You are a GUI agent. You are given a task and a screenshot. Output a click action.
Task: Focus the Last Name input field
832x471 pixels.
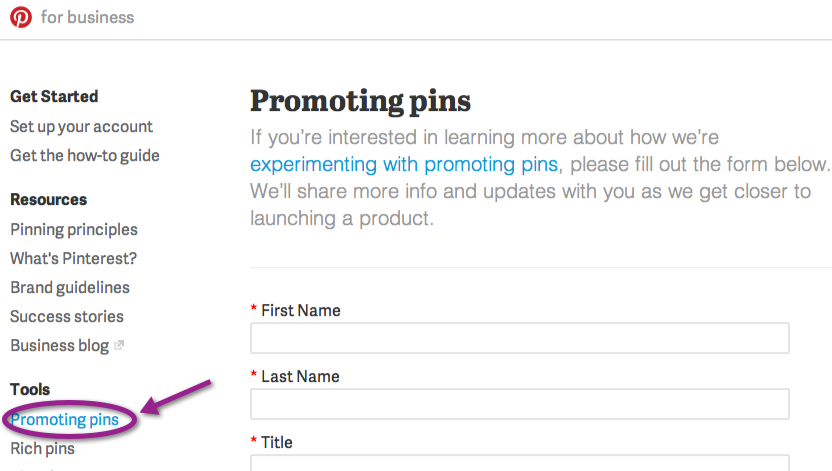[520, 404]
